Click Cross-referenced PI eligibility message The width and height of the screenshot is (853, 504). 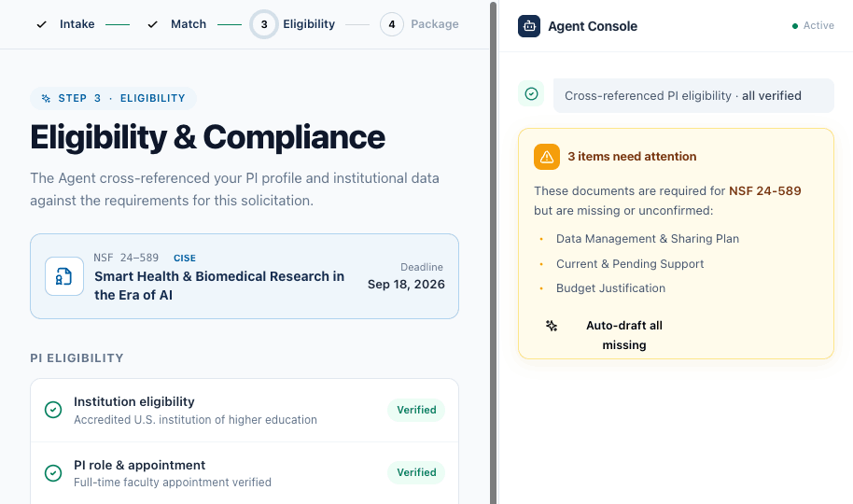coord(693,96)
